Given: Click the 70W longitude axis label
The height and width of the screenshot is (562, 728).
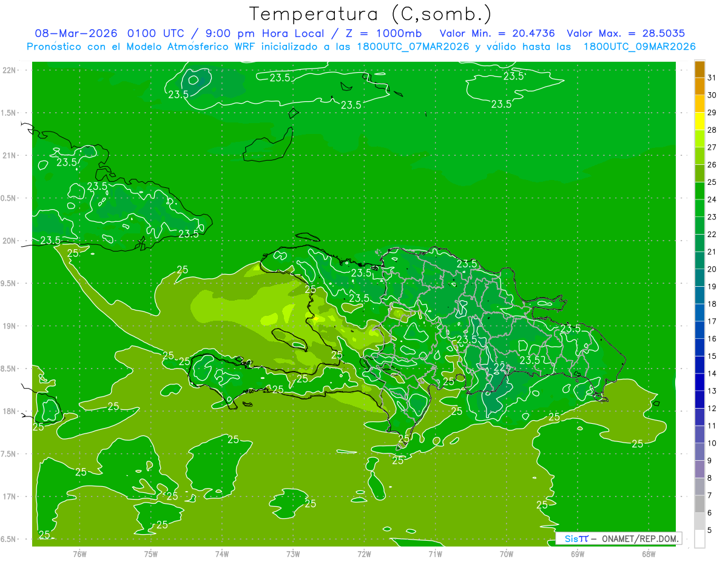Looking at the screenshot, I should coord(506,554).
